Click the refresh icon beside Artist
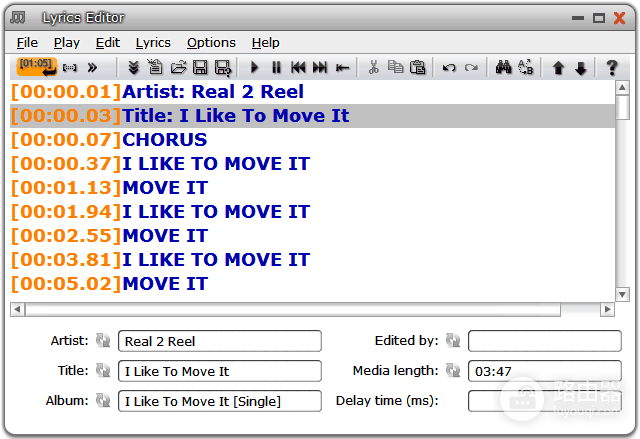 (x=103, y=340)
